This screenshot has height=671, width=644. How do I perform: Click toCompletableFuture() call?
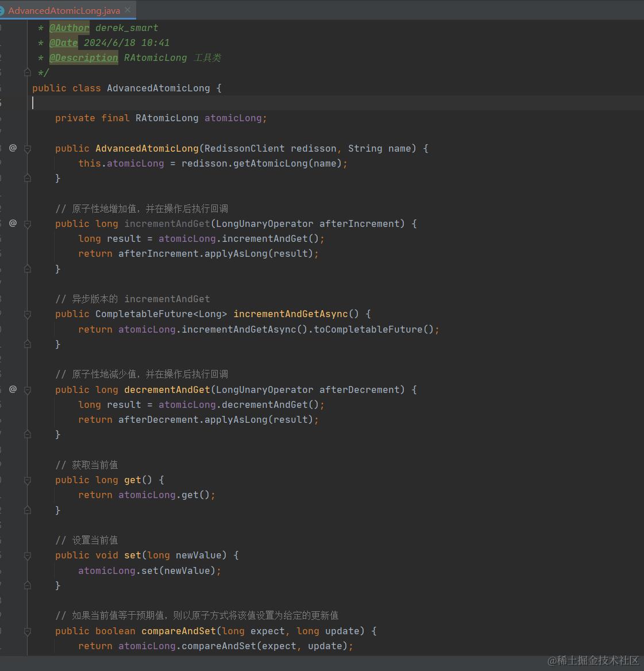374,330
